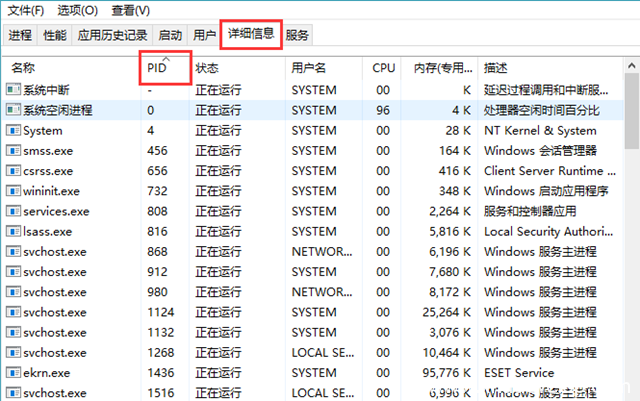Click the csrss.exe process icon
This screenshot has width=640, height=401.
point(13,171)
